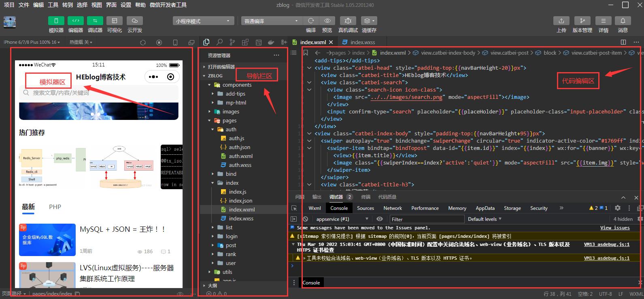Open the 普通编译 compile mode dropdown

(x=272, y=21)
